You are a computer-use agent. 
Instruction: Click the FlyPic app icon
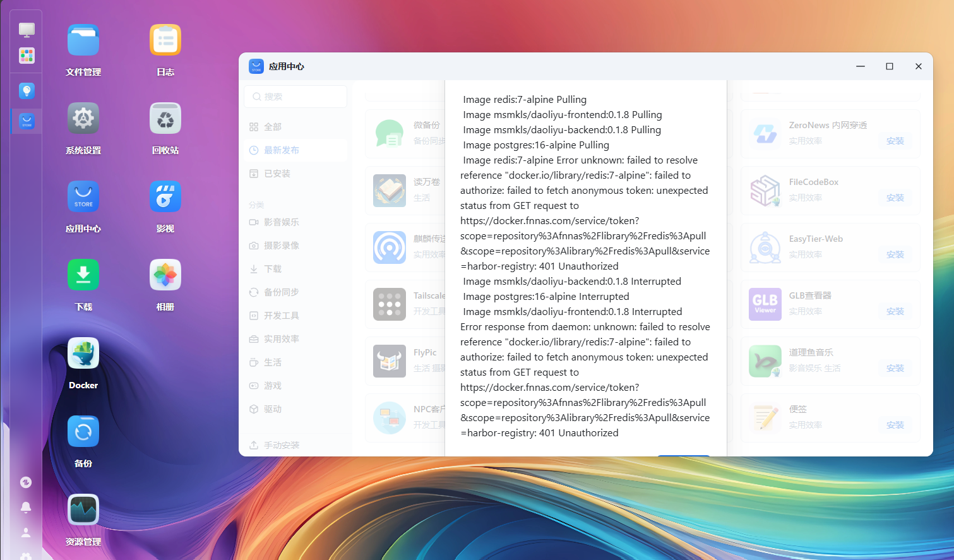pos(390,361)
